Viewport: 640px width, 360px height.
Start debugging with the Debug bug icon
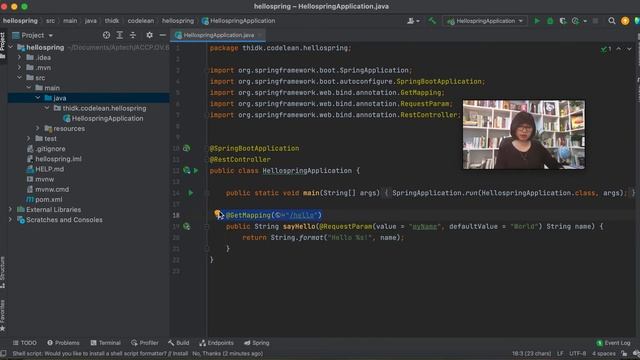pos(550,21)
